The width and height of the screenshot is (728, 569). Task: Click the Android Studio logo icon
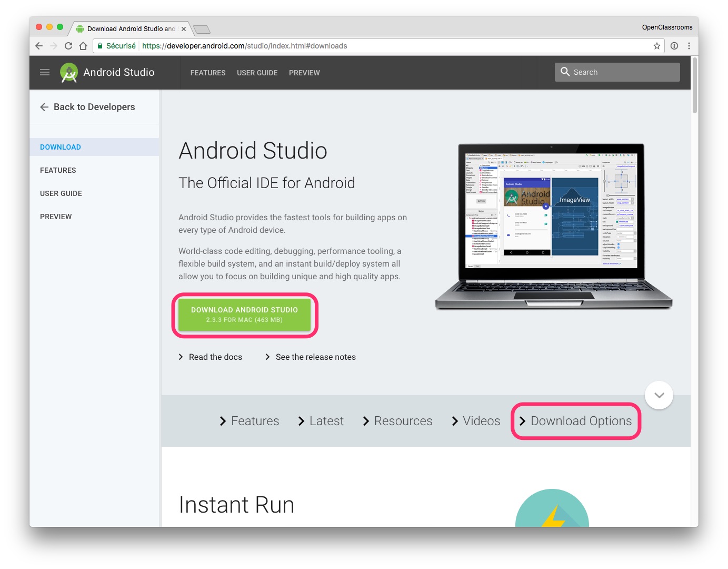(x=69, y=73)
